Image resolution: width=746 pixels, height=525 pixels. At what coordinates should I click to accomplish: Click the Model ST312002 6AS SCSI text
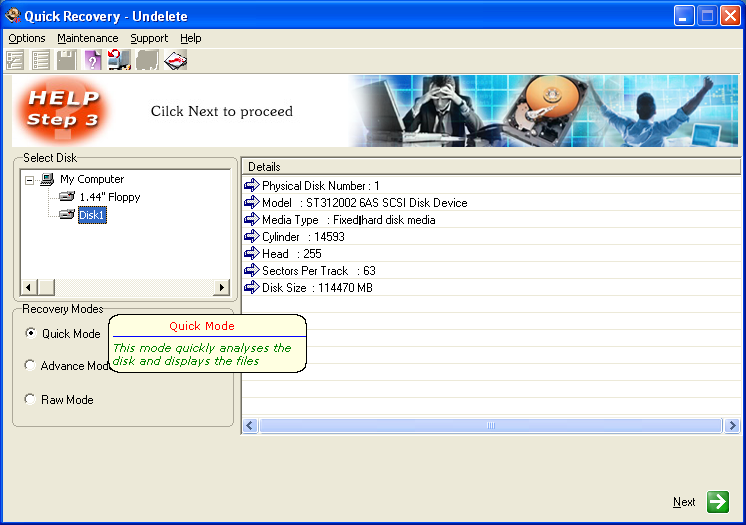click(x=364, y=203)
